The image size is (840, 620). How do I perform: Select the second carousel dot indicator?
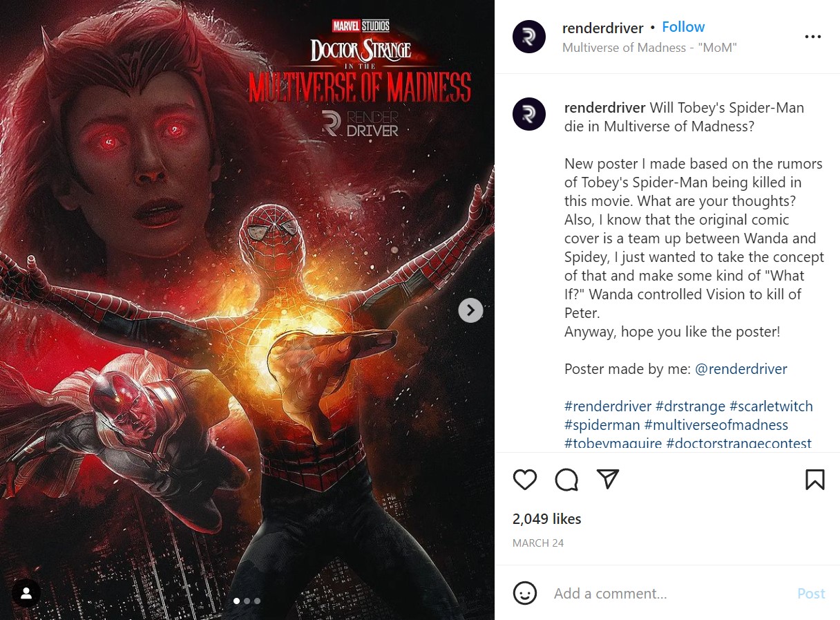pos(247,601)
